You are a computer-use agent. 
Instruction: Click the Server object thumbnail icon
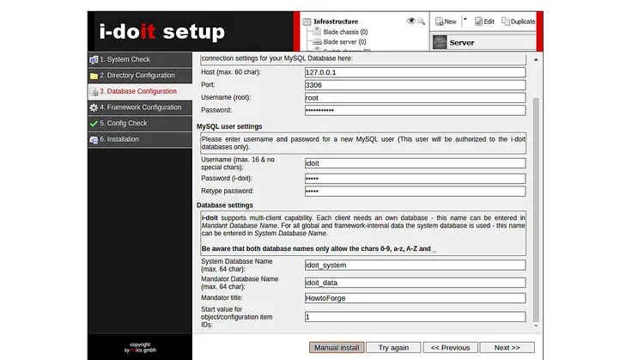click(x=440, y=42)
